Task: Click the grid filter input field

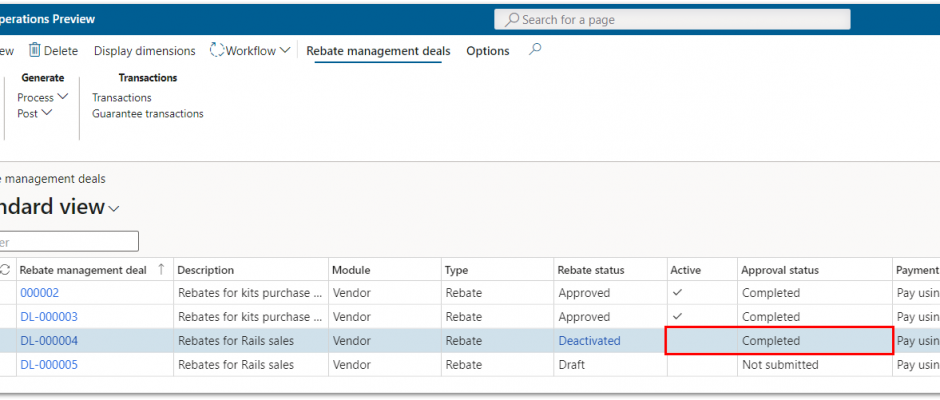Action: tap(69, 242)
